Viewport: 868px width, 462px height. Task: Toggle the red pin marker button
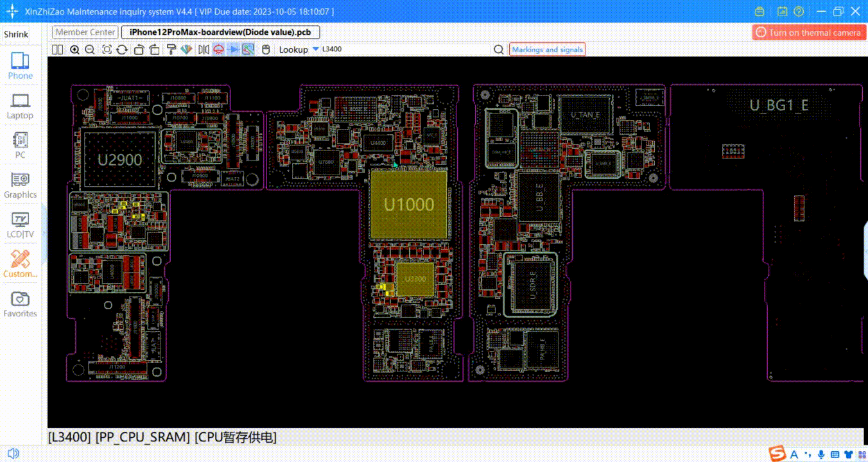(x=218, y=49)
